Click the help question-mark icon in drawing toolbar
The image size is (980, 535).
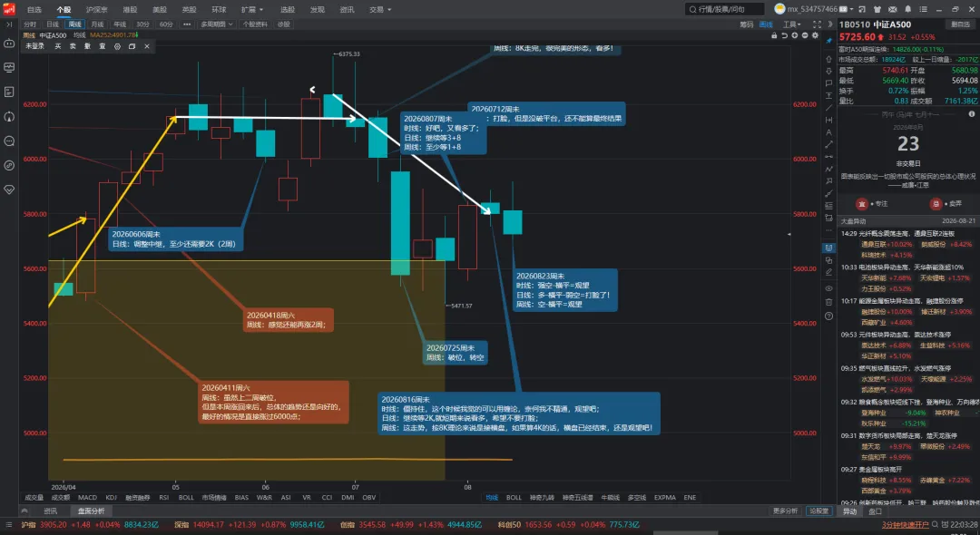coord(828,316)
